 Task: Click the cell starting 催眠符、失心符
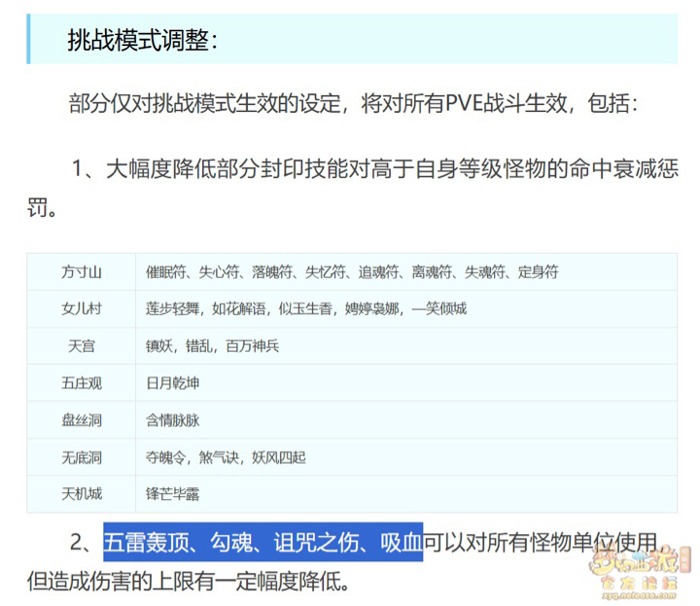(x=406, y=272)
